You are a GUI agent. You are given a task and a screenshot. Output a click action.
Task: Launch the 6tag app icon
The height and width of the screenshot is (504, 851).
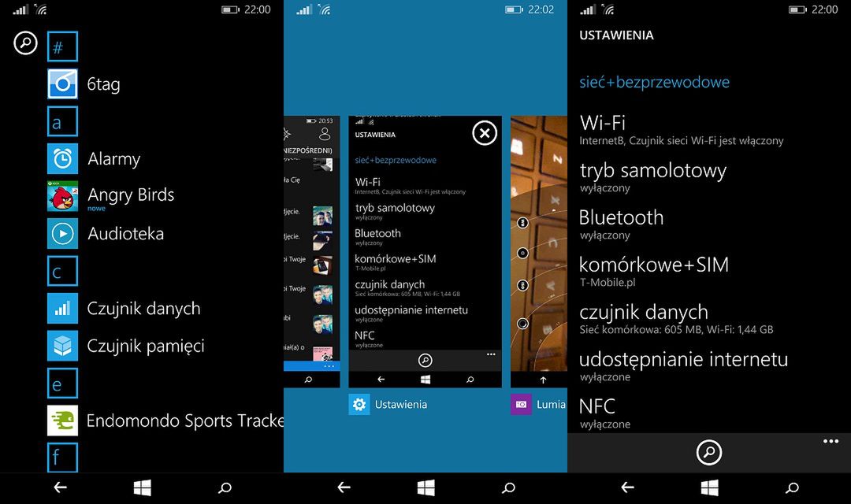pos(62,83)
